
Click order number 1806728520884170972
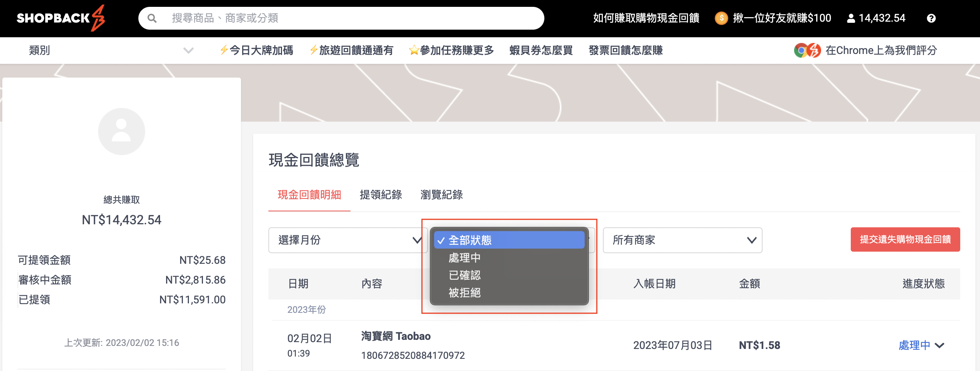click(x=413, y=355)
